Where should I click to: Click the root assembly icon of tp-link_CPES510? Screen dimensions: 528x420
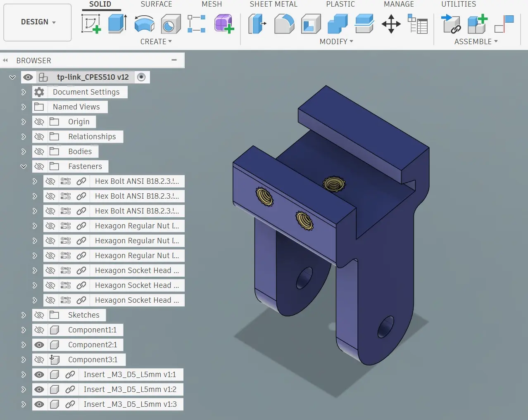click(x=43, y=77)
